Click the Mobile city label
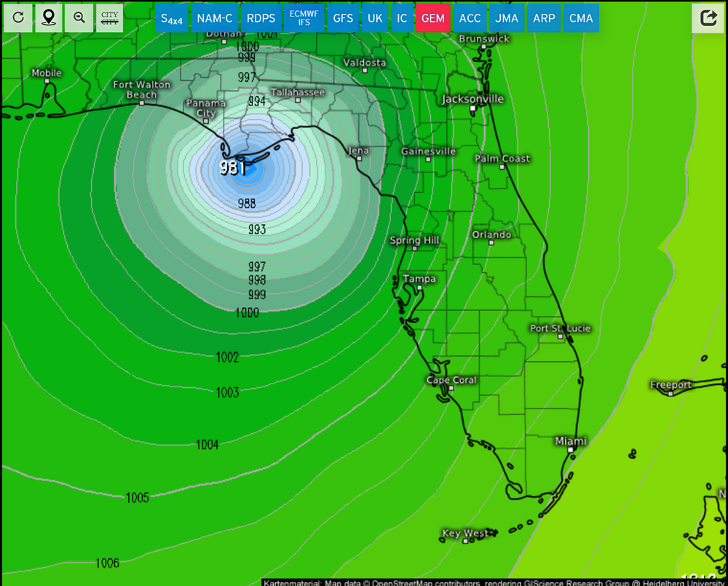The height and width of the screenshot is (586, 728). pos(47,73)
